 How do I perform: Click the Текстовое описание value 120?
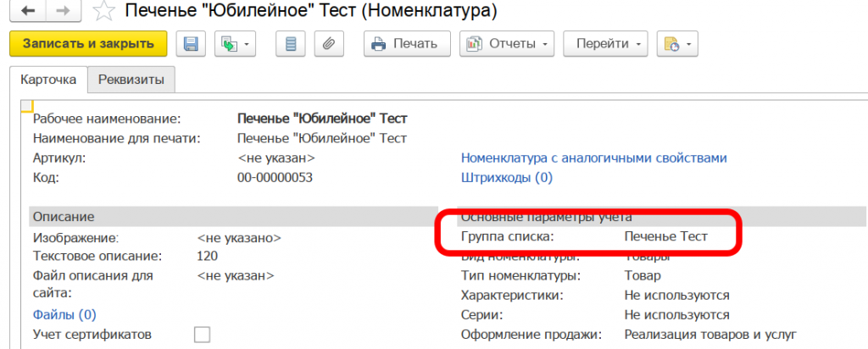(208, 256)
